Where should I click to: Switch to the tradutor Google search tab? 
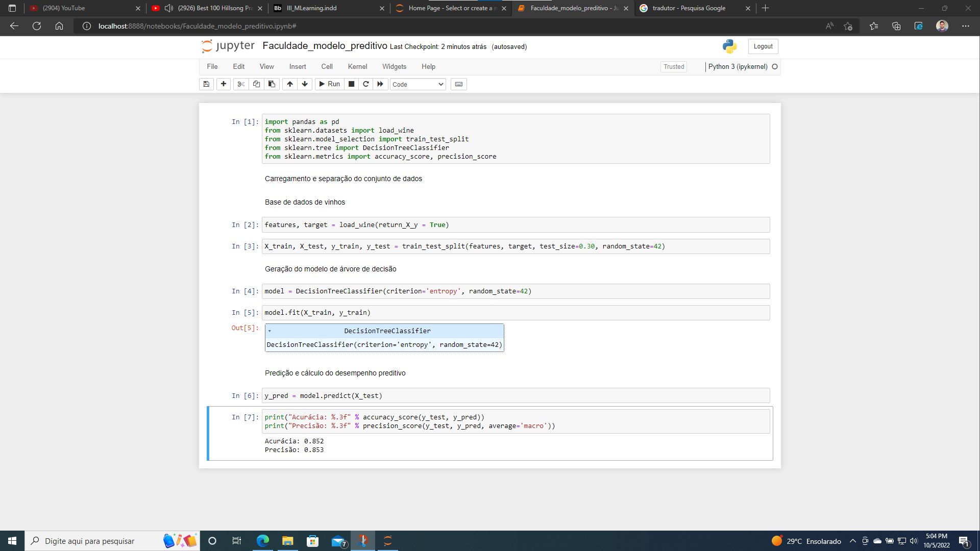pos(689,8)
